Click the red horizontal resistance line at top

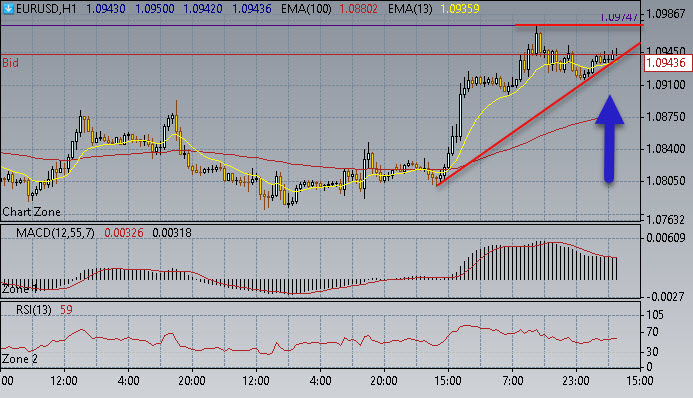579,25
